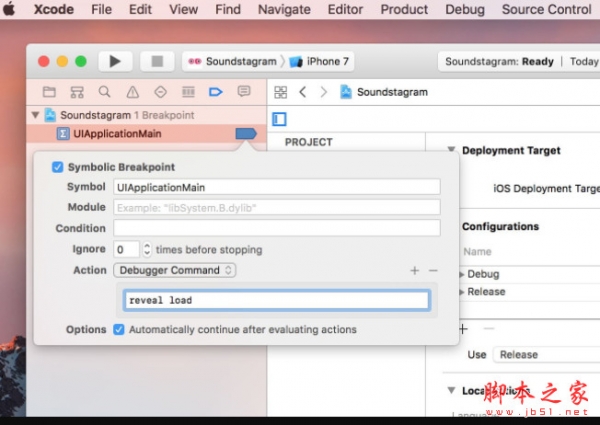Add another breakpoint action with plus
Image resolution: width=600 pixels, height=425 pixels.
coord(414,271)
